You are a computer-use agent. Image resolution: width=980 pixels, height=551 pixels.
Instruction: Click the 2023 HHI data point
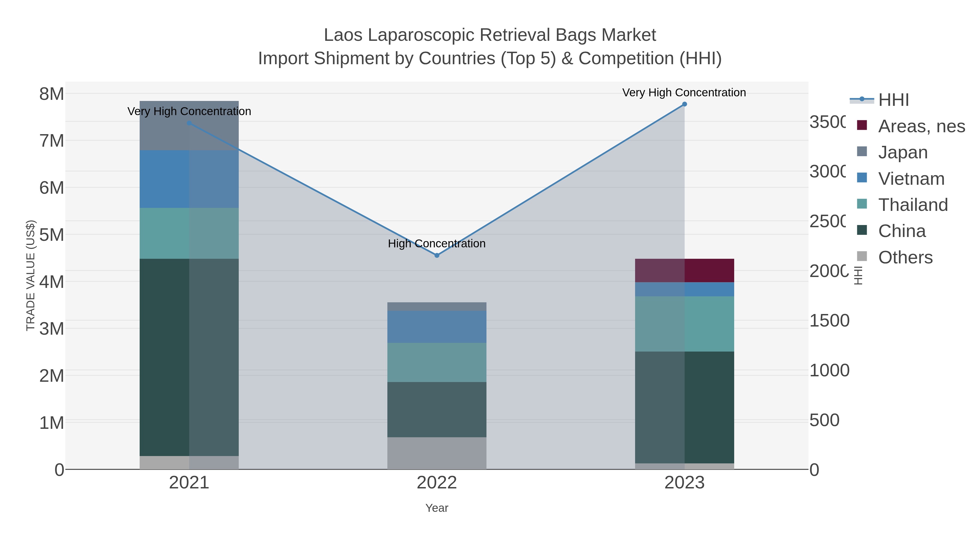point(684,104)
